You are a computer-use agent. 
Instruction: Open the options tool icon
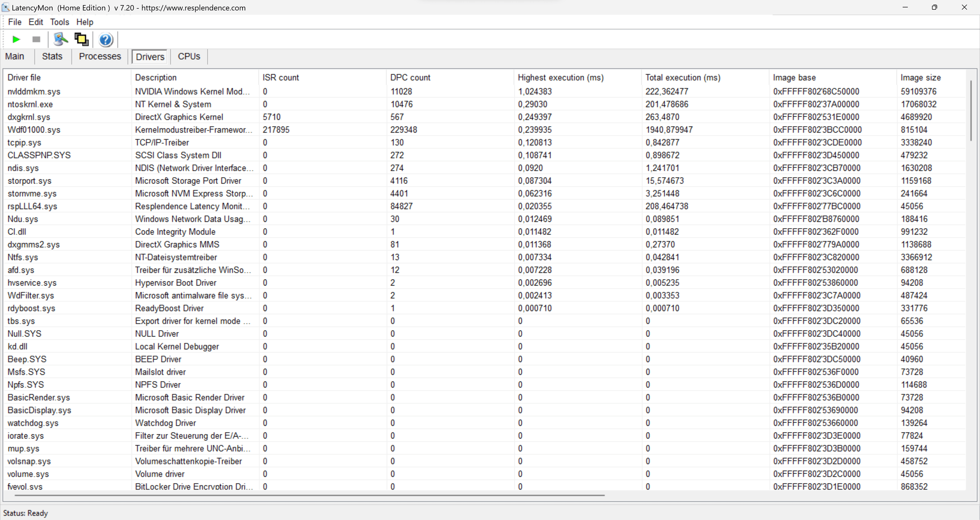coord(60,39)
